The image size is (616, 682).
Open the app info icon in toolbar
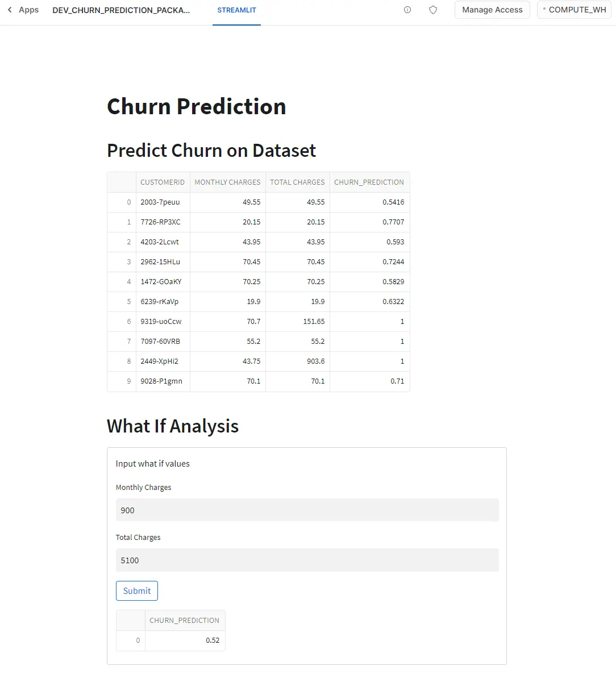click(407, 10)
